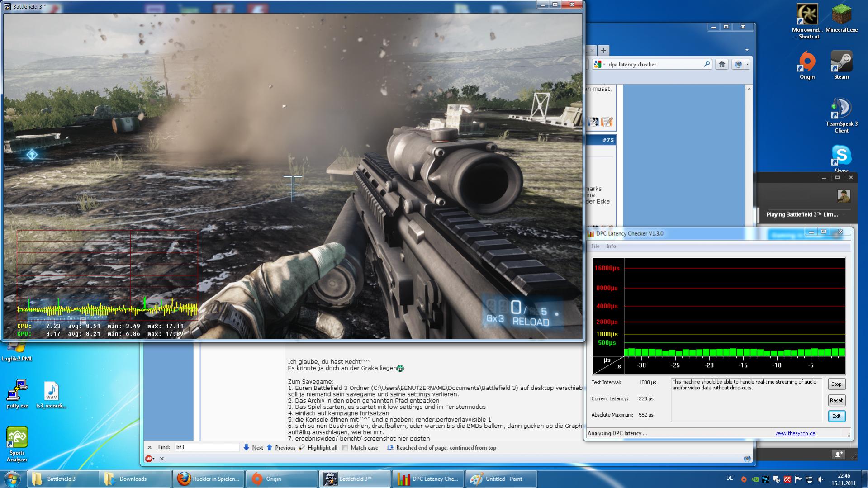
Task: Click the DE language indicator
Action: tap(730, 478)
